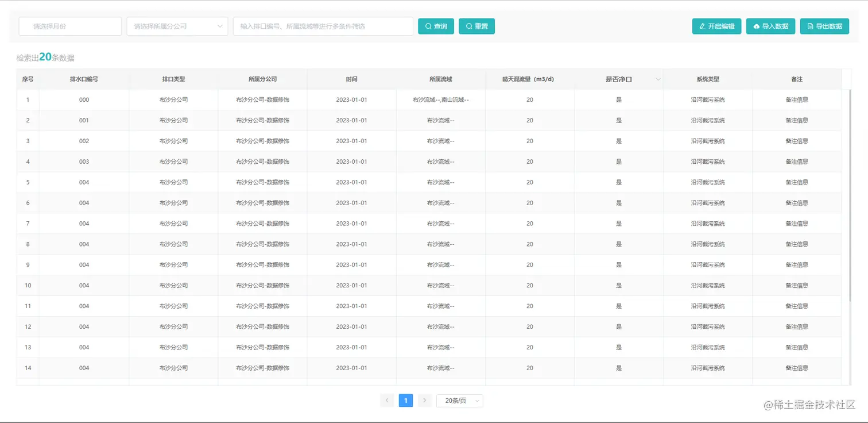Click the 查询 search button
This screenshot has width=868, height=423.
point(436,26)
